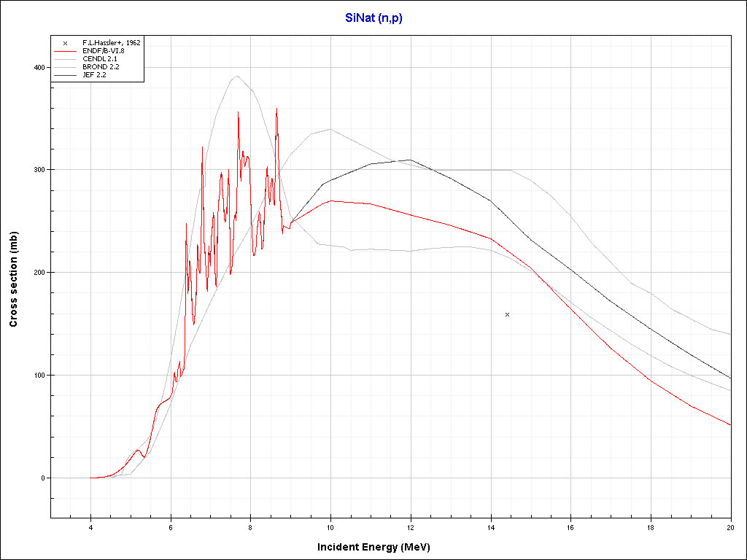This screenshot has height=560, width=747.
Task: Click the gray CENDL 2.1 legend line
Action: point(65,59)
